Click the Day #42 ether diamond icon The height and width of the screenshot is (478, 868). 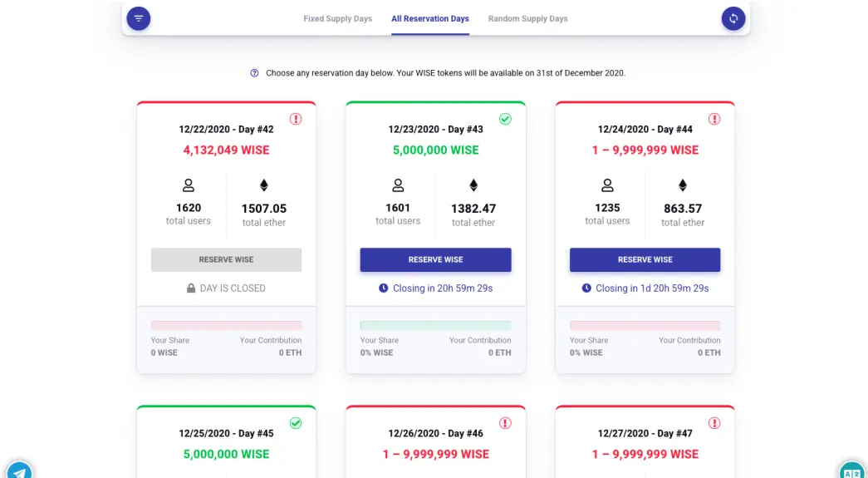tap(263, 185)
